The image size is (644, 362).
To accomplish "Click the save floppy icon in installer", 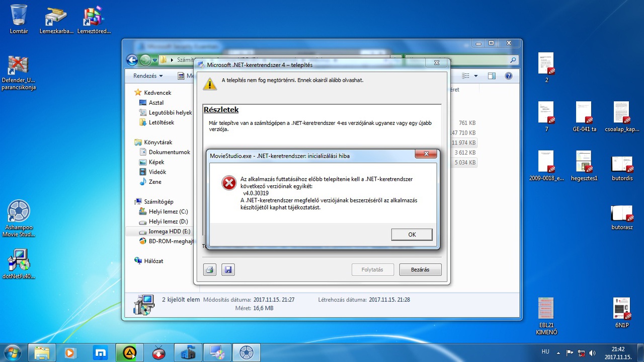I will tap(228, 270).
